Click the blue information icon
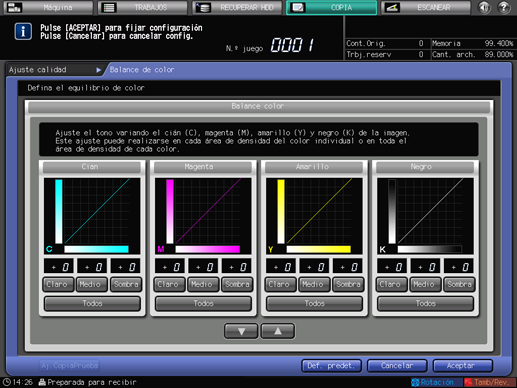Screen dimensions: 517x388 pos(23,31)
